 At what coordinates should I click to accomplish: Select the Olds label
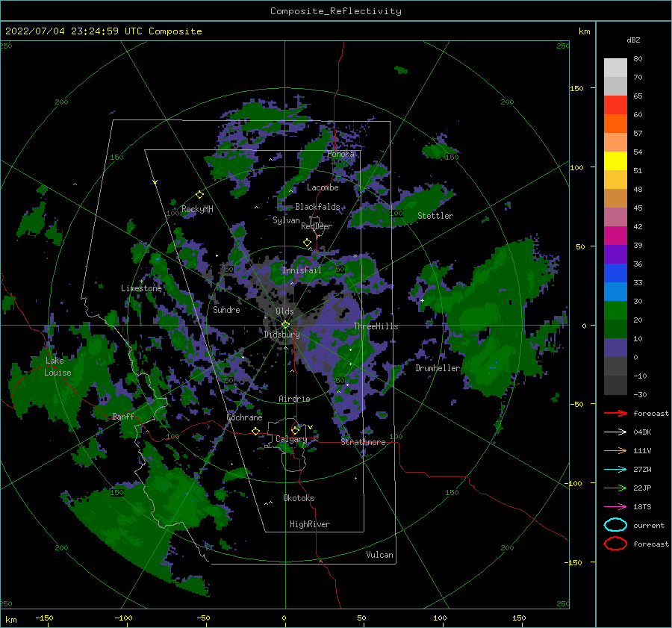point(284,311)
